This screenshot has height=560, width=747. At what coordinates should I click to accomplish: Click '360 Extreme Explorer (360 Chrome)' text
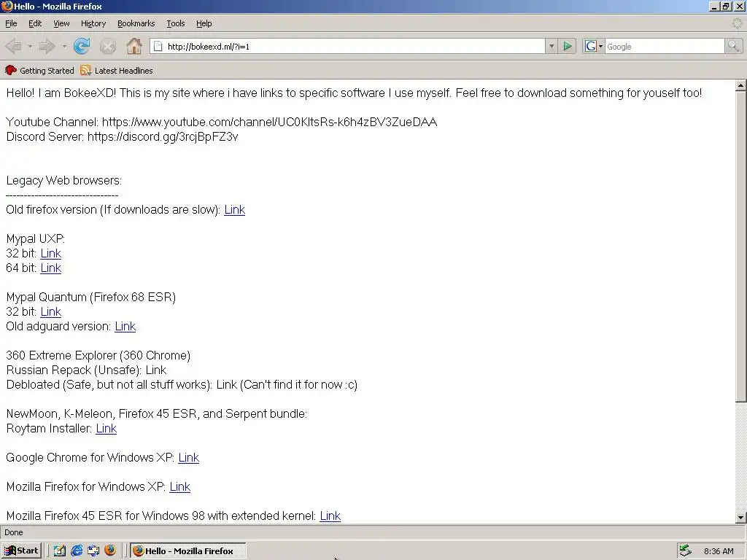[98, 355]
